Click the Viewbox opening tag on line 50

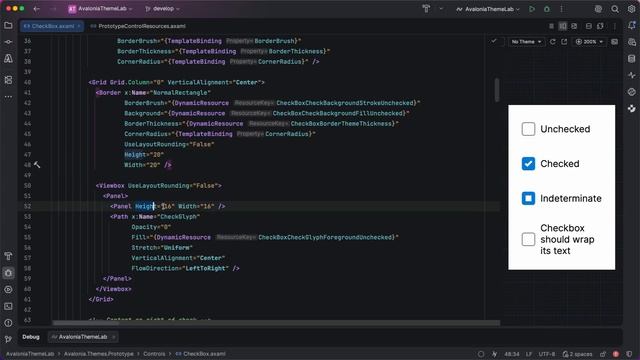pos(159,186)
